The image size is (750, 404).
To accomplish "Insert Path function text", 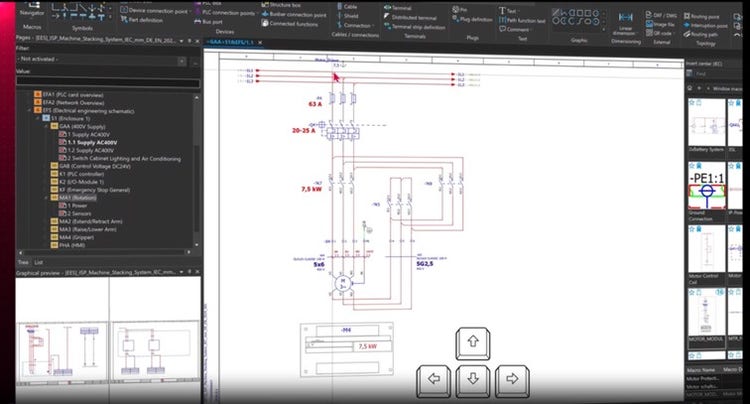I will (522, 21).
